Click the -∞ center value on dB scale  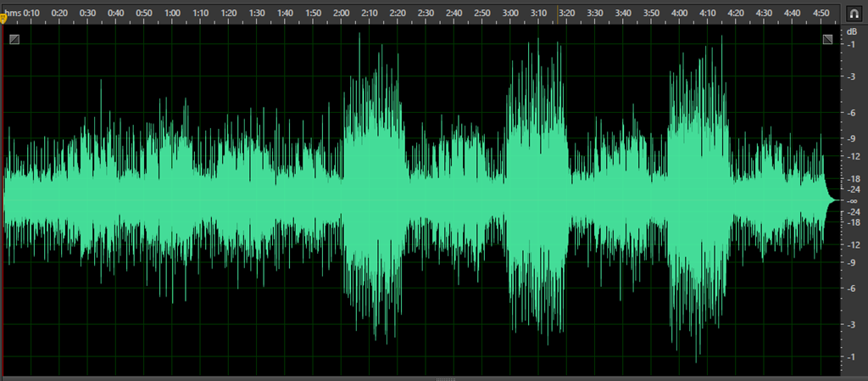pos(853,200)
